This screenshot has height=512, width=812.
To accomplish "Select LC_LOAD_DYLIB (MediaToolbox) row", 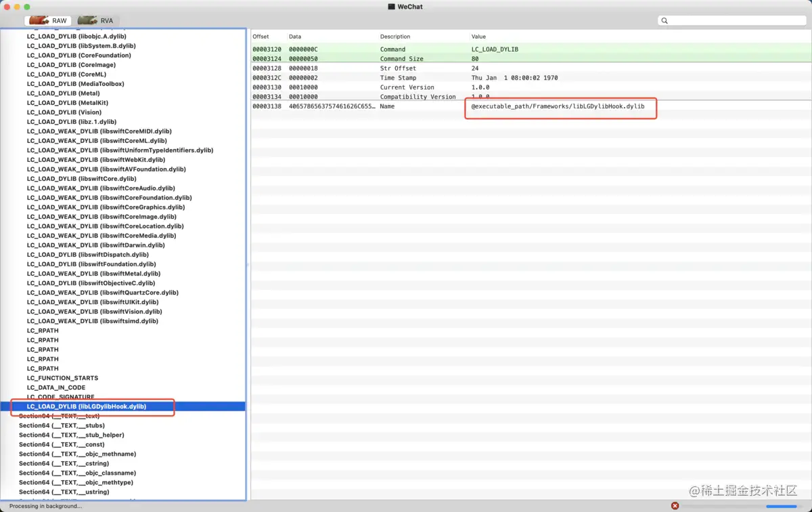I will pos(76,84).
